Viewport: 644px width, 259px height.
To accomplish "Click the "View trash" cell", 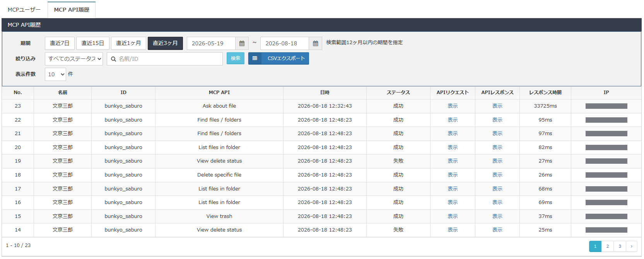I will (x=219, y=216).
